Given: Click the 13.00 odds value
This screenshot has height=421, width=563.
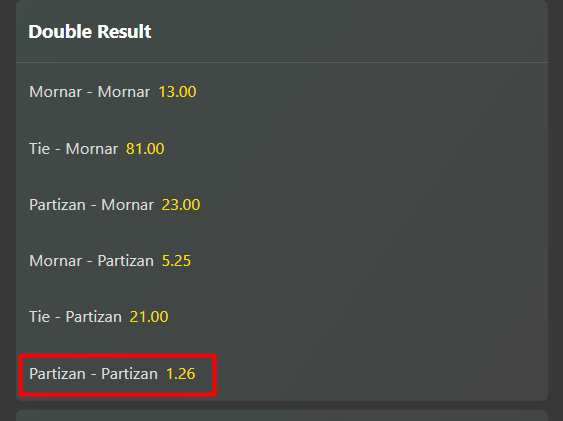Looking at the screenshot, I should [x=177, y=92].
